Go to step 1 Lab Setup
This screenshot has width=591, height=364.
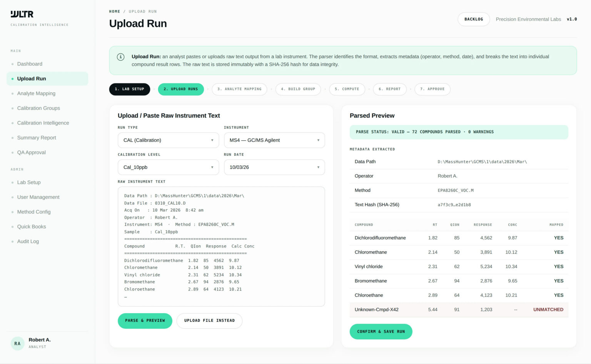(130, 89)
